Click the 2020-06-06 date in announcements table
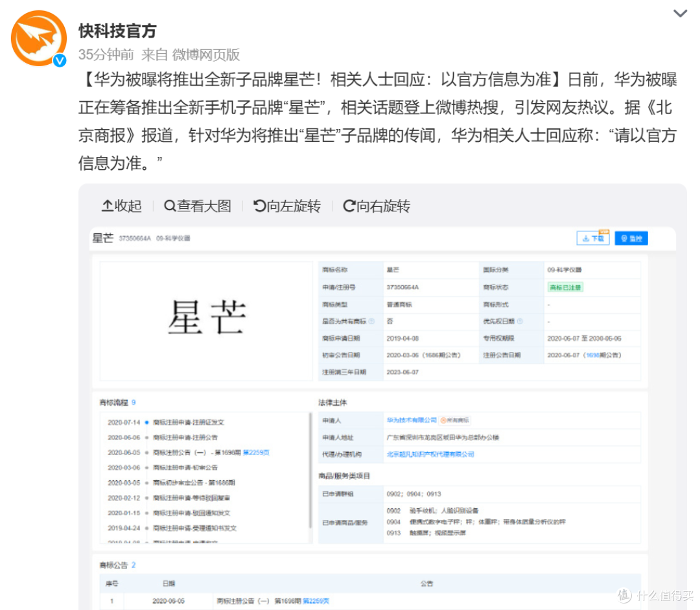 pos(169,601)
